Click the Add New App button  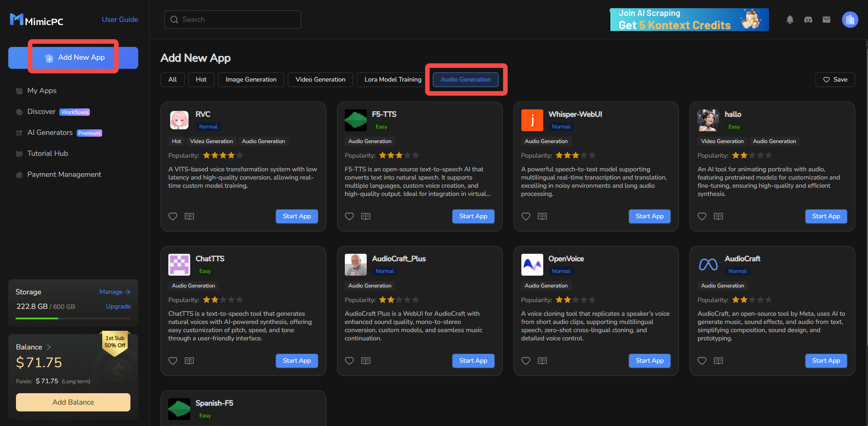click(x=73, y=58)
